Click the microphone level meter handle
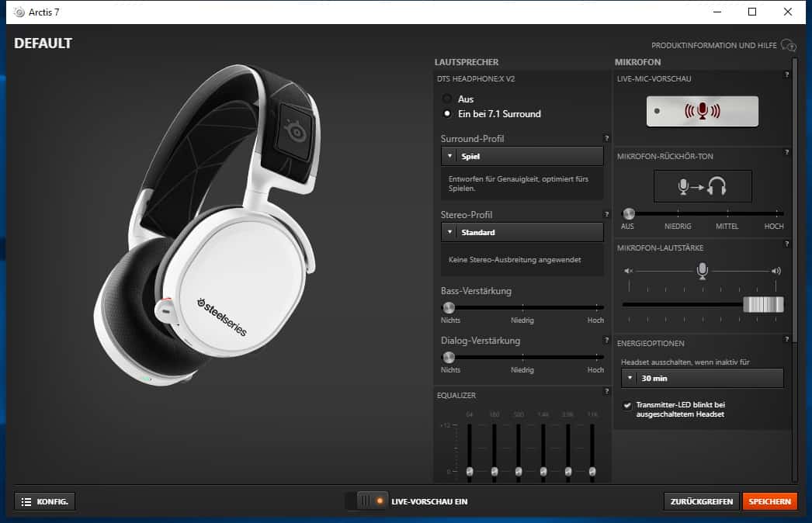 click(763, 304)
